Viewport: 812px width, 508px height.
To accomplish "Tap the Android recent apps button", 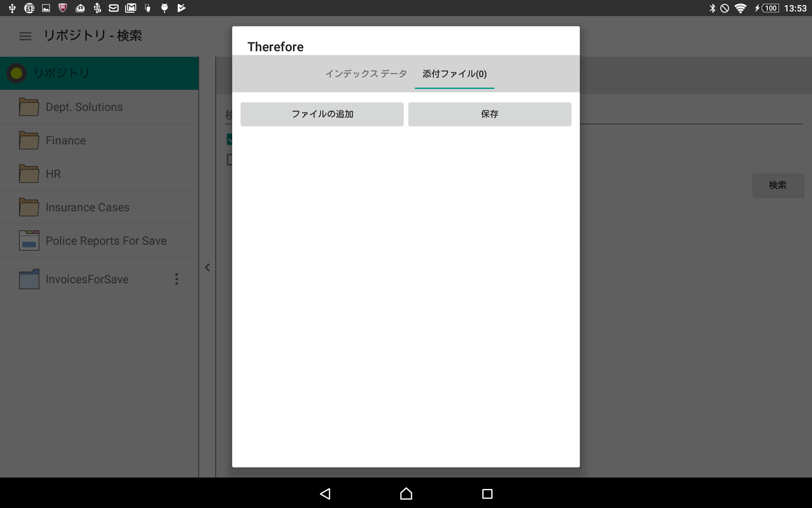I will [x=487, y=494].
